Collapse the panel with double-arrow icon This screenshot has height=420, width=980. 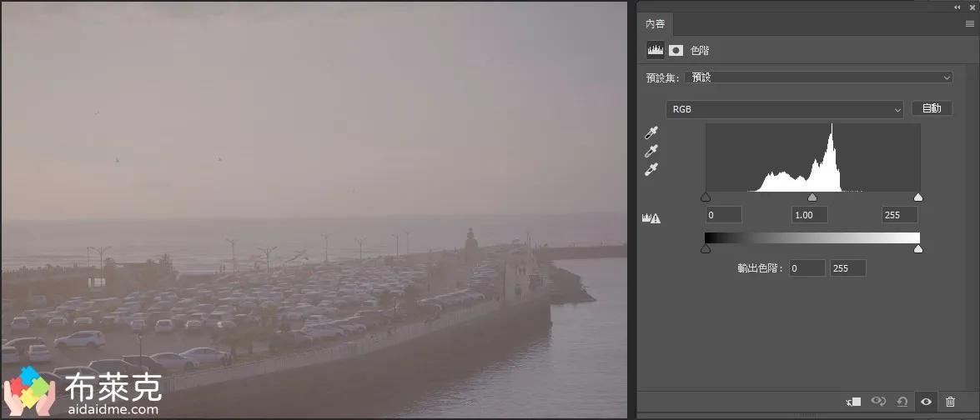tap(957, 7)
